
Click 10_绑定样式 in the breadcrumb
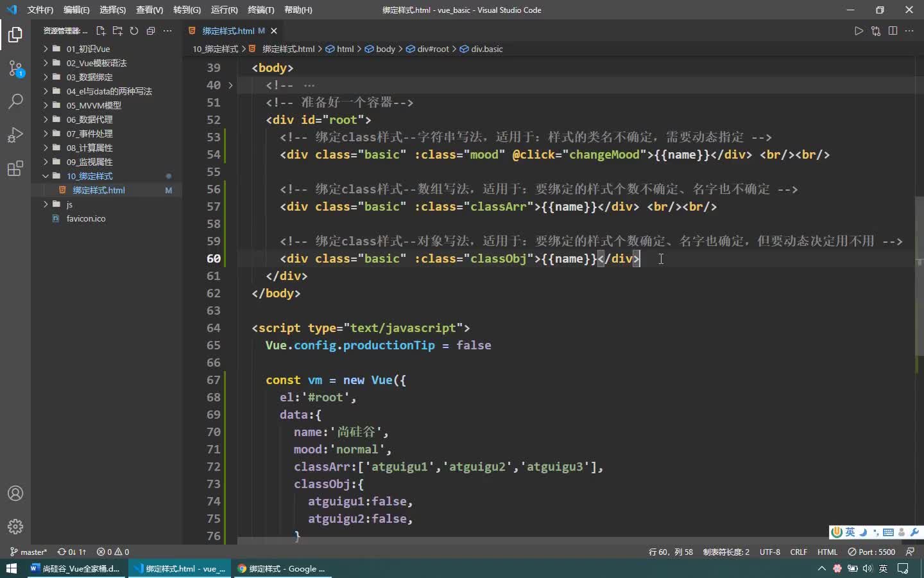215,49
